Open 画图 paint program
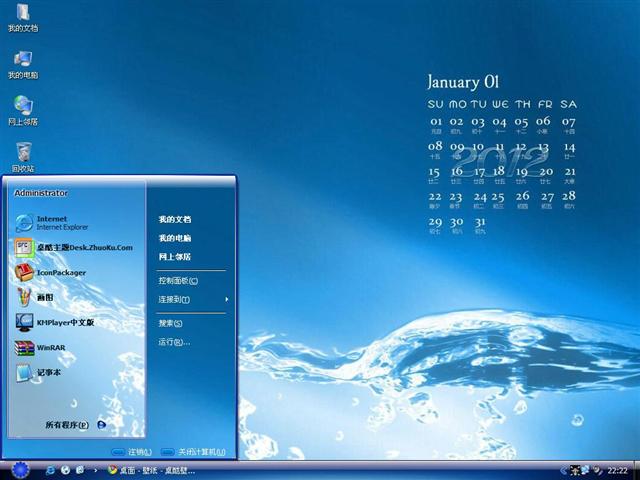This screenshot has width=640, height=480. click(34, 298)
